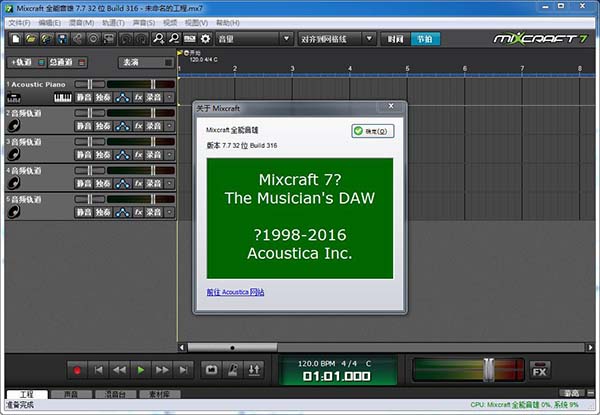Open the Help menu
The height and width of the screenshot is (415, 600).
click(x=228, y=23)
